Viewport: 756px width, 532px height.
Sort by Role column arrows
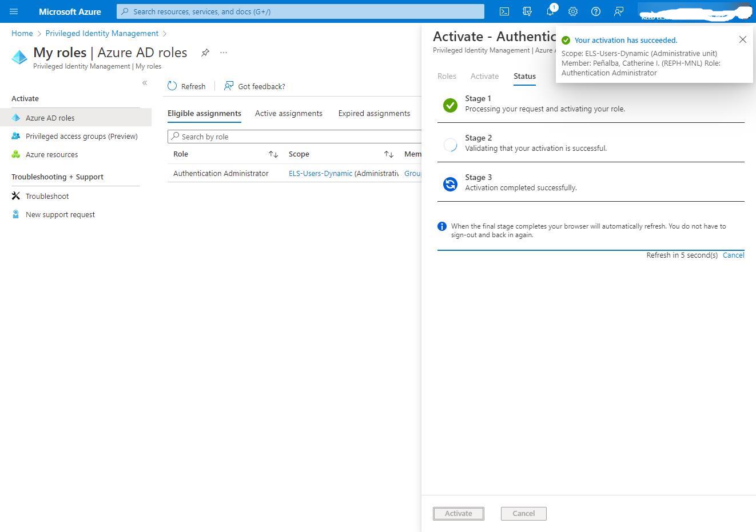coord(273,154)
